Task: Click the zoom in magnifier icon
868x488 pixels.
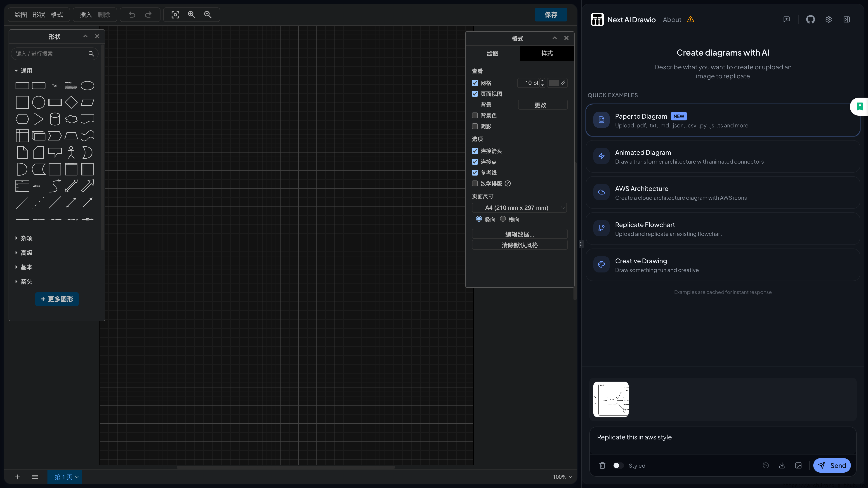Action: 191,14
